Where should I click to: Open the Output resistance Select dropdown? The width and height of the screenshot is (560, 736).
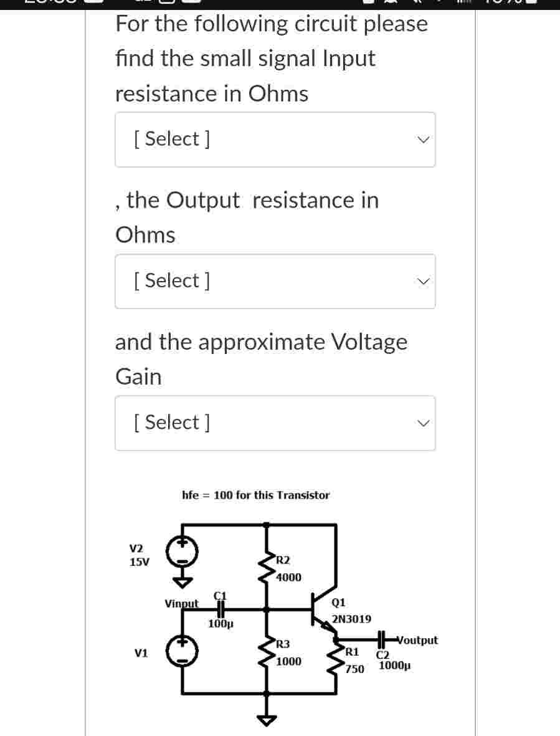point(275,281)
